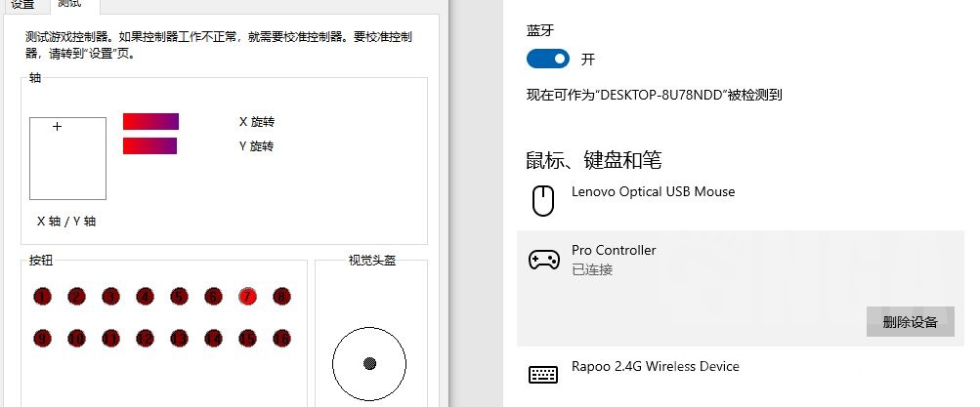Click the X 旋转 axis bar

point(150,121)
